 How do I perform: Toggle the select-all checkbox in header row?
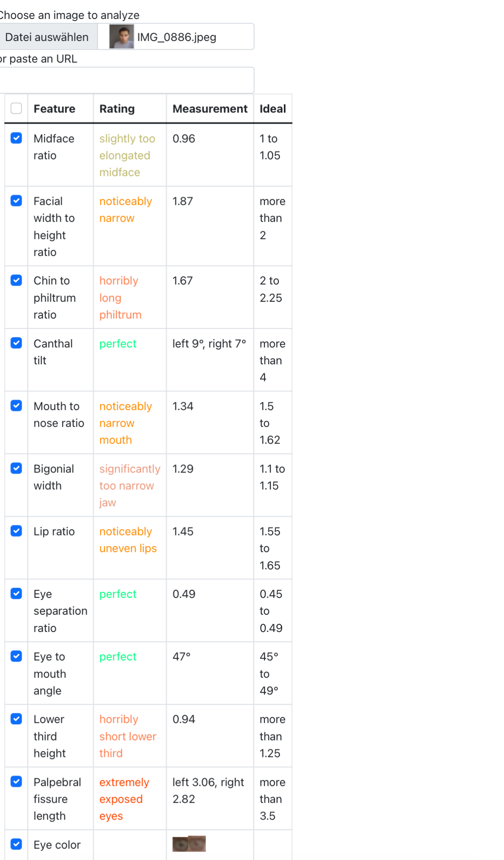[x=16, y=108]
